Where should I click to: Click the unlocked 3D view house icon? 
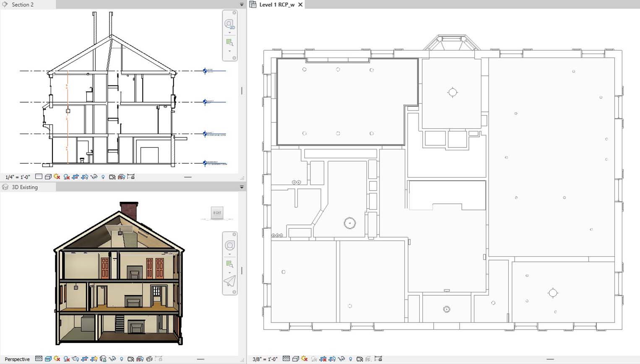point(103,359)
